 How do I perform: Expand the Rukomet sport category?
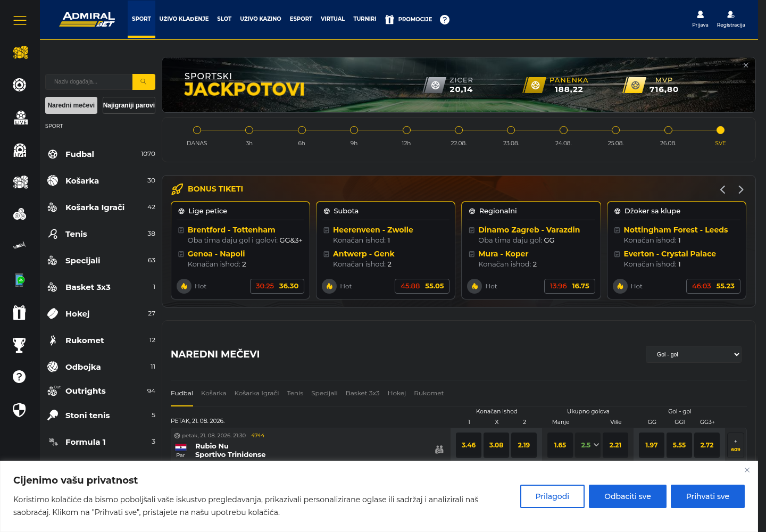point(101,340)
